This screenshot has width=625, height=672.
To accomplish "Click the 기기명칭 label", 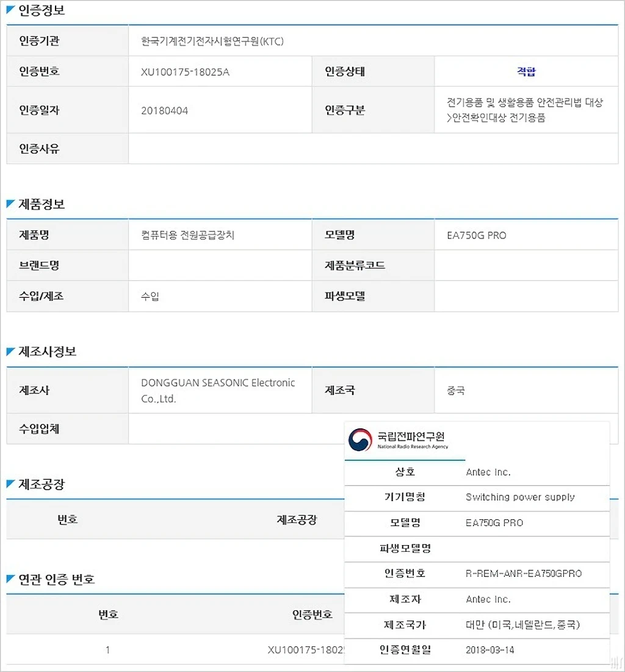I will 405,497.
